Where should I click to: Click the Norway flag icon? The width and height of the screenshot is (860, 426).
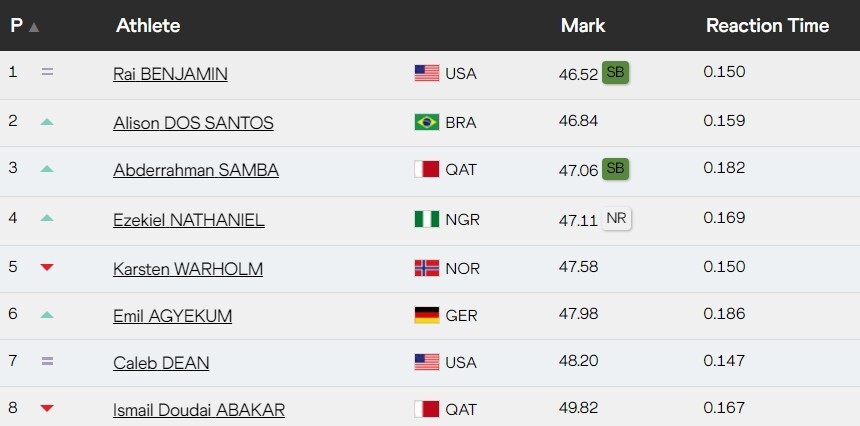point(427,268)
